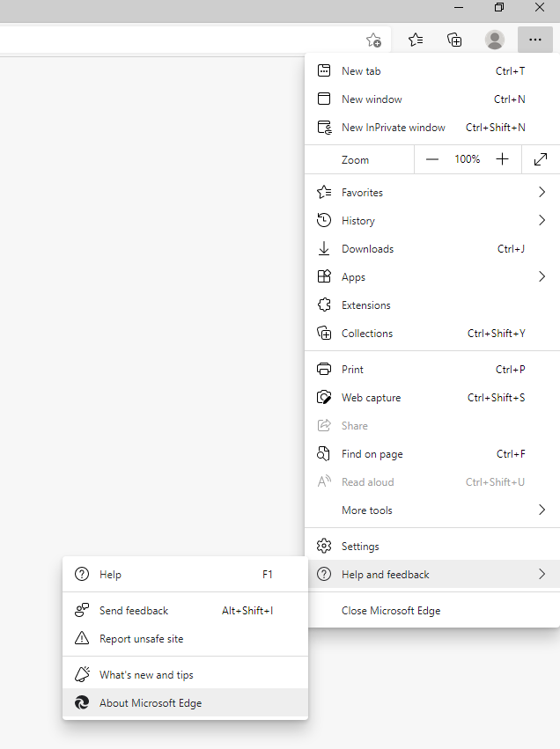Click the Settings and more ellipsis button
The image size is (560, 749).
point(535,40)
